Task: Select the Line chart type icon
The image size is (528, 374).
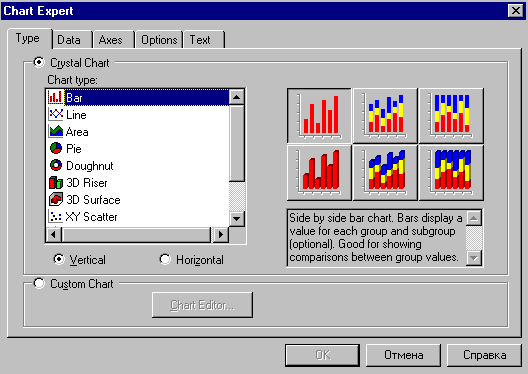Action: [56, 114]
